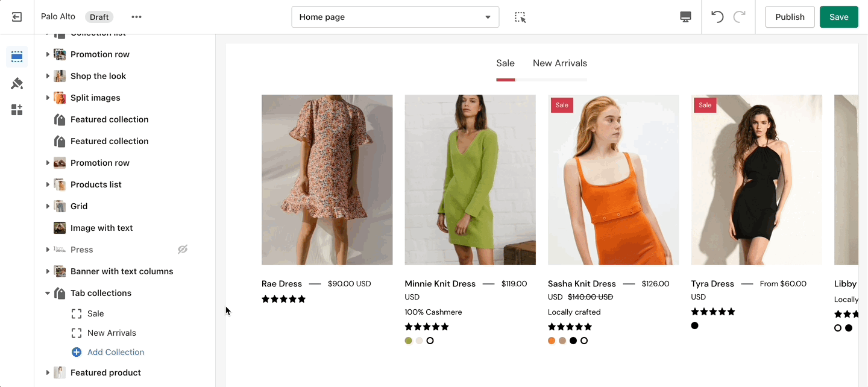Open theme actions three-dot menu
The height and width of the screenshot is (387, 868).
tap(137, 17)
